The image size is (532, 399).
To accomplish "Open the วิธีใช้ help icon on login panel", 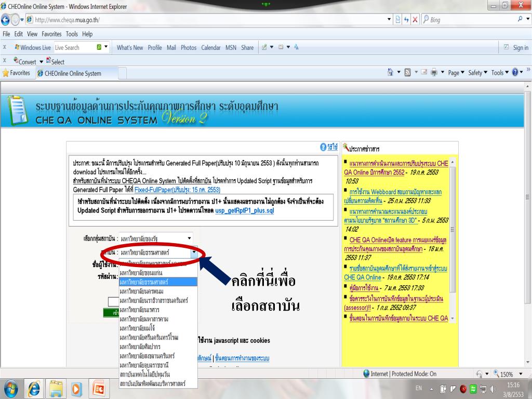I will point(323,147).
